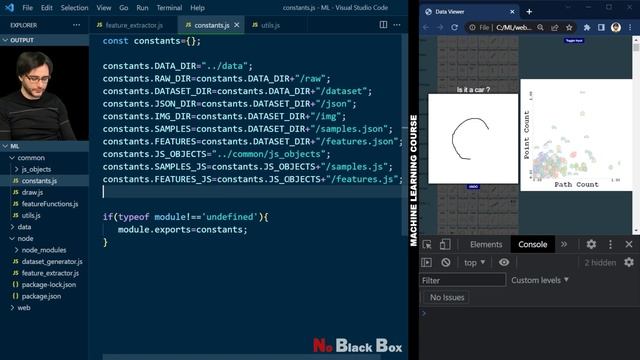Open the Terminal menu

[169, 8]
